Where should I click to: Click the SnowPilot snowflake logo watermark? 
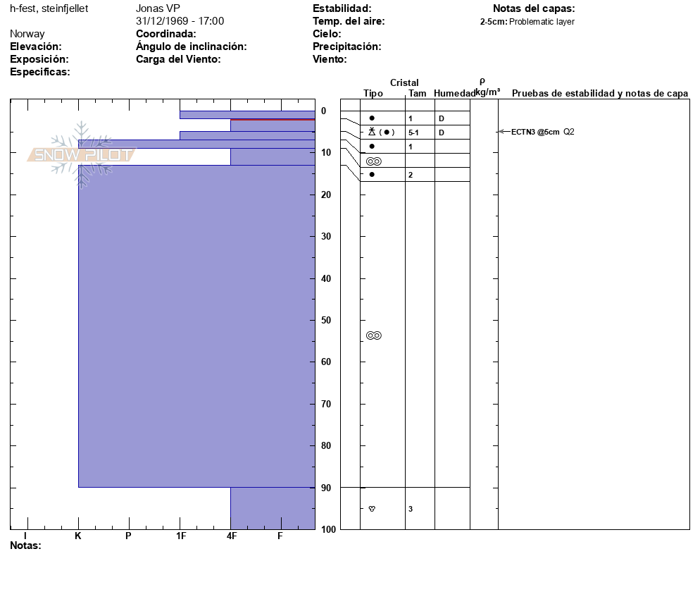[x=81, y=155]
